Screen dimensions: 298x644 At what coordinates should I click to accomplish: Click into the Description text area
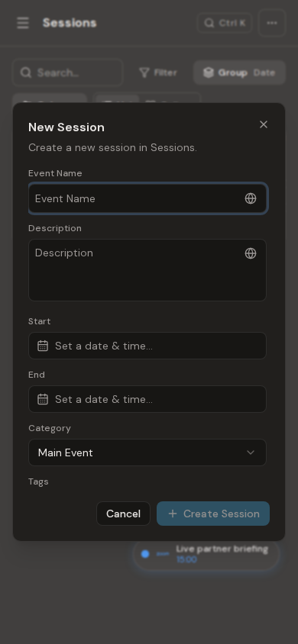[147, 270]
